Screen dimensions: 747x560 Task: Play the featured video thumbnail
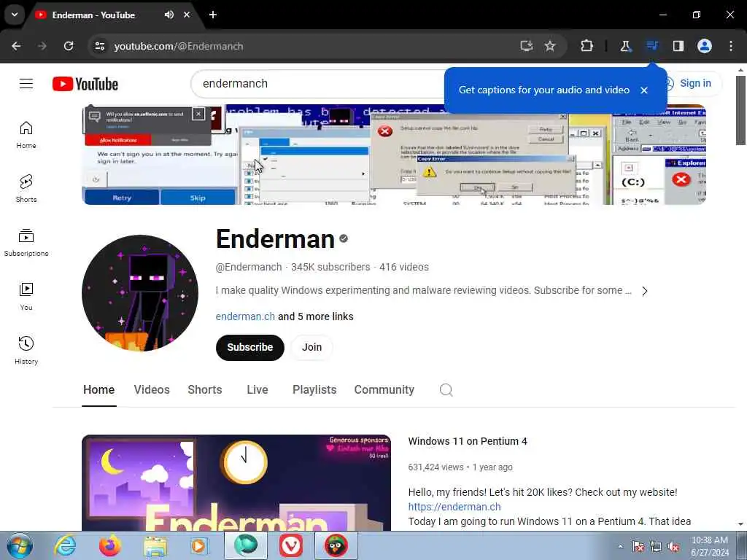pyautogui.click(x=236, y=483)
